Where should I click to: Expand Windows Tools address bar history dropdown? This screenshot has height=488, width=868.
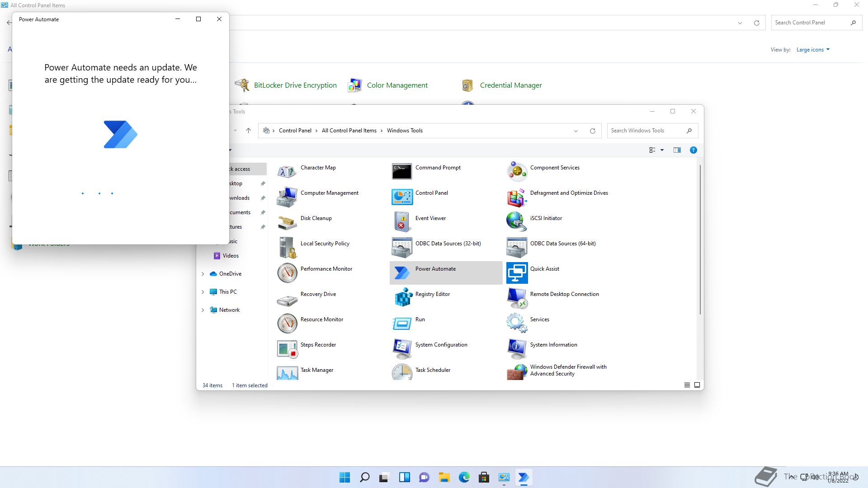(576, 131)
